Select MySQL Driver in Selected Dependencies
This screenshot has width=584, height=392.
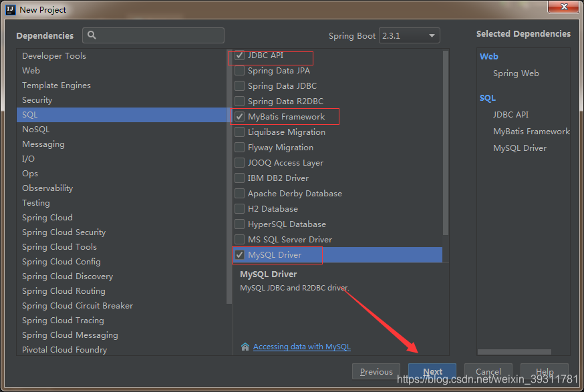(x=520, y=148)
